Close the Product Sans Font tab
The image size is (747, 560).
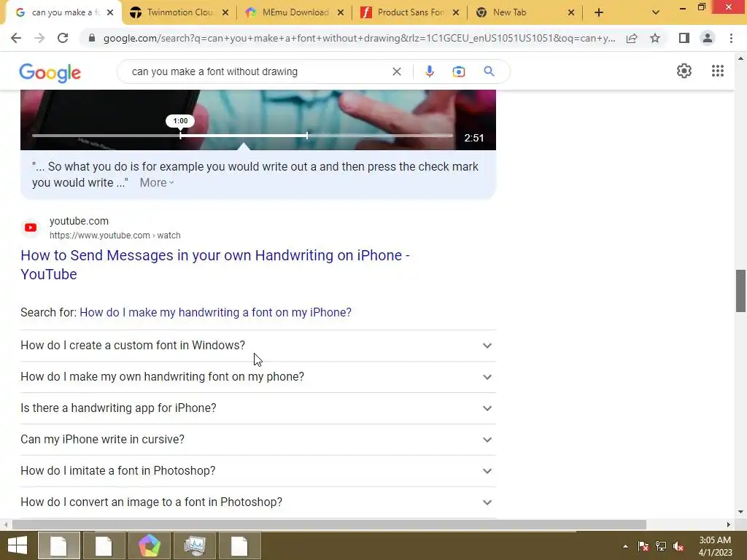[x=456, y=13]
